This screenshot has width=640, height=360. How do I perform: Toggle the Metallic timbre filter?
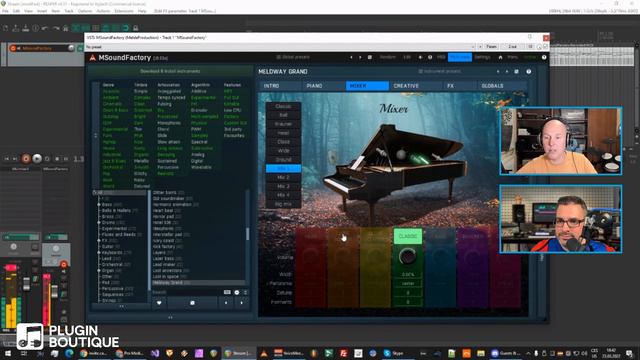coord(141,161)
